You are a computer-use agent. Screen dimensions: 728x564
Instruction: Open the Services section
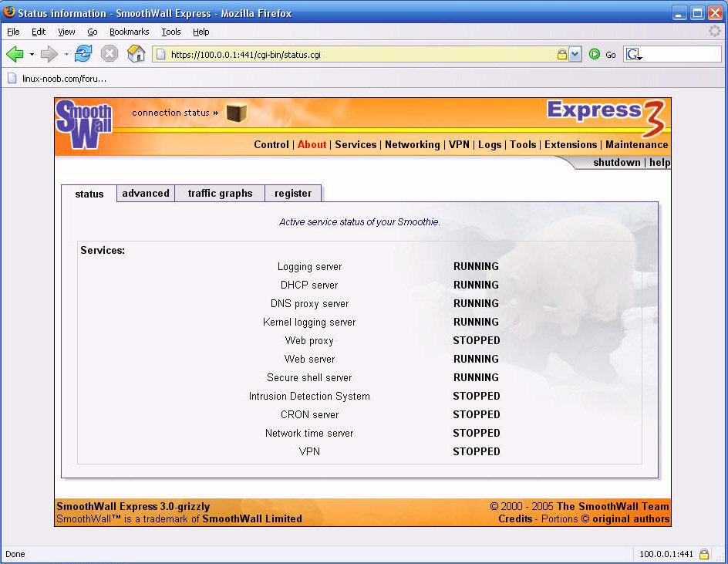pos(356,144)
